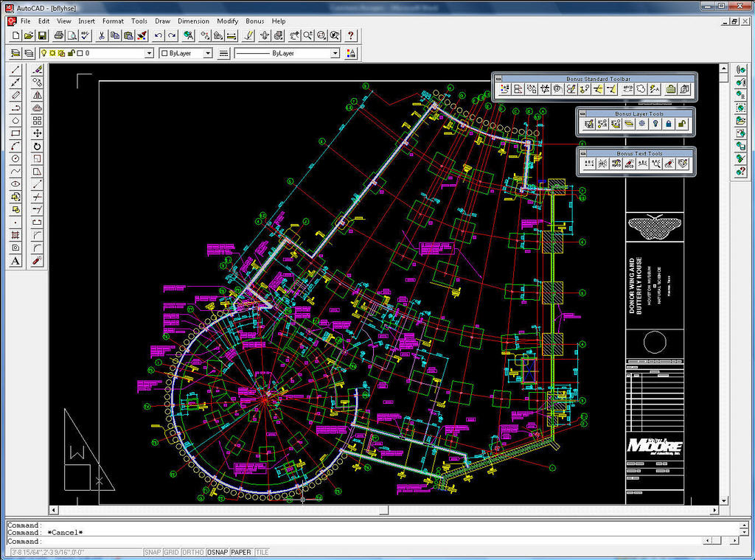
Task: Open the Array tool
Action: (x=37, y=121)
